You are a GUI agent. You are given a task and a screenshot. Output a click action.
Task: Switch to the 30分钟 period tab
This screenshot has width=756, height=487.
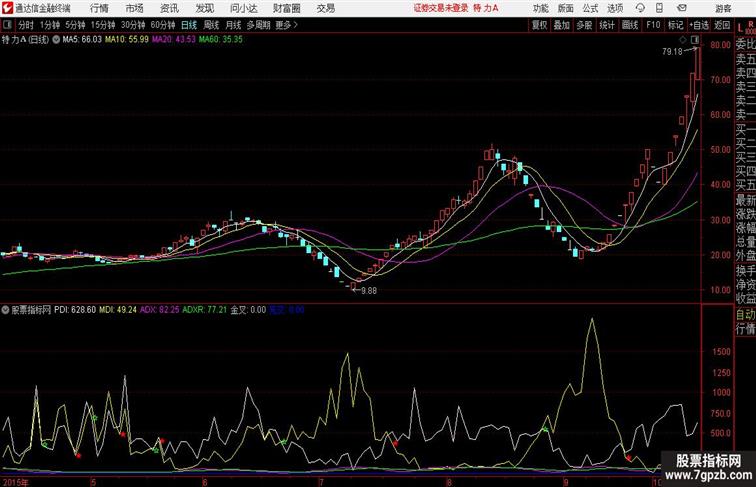pyautogui.click(x=133, y=25)
